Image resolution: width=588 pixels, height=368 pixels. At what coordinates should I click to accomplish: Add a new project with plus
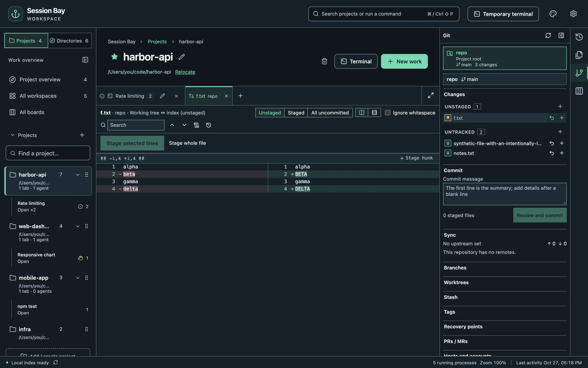(x=82, y=135)
